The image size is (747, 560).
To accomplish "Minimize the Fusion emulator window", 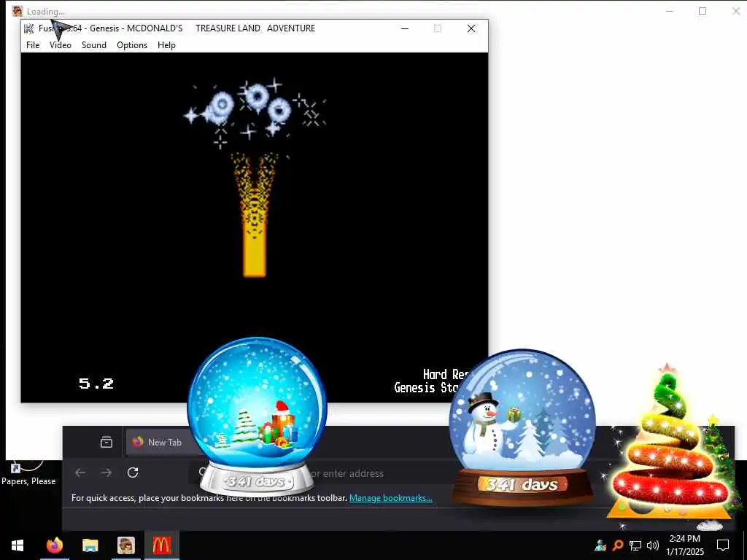I will point(405,28).
